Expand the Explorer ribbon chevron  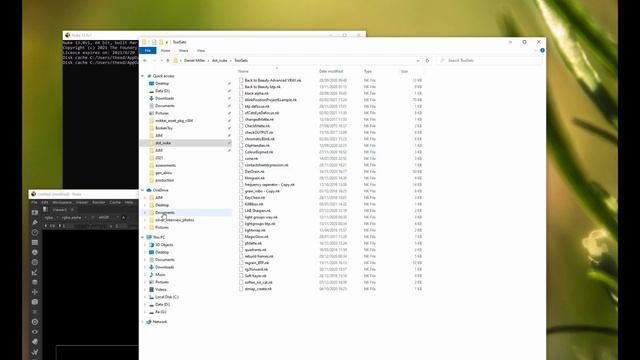tap(535, 50)
